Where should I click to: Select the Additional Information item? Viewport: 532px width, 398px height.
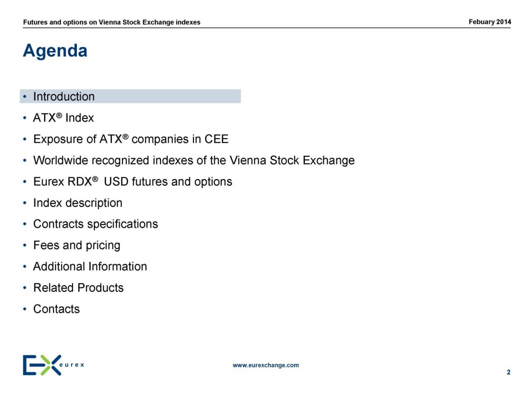pos(90,266)
